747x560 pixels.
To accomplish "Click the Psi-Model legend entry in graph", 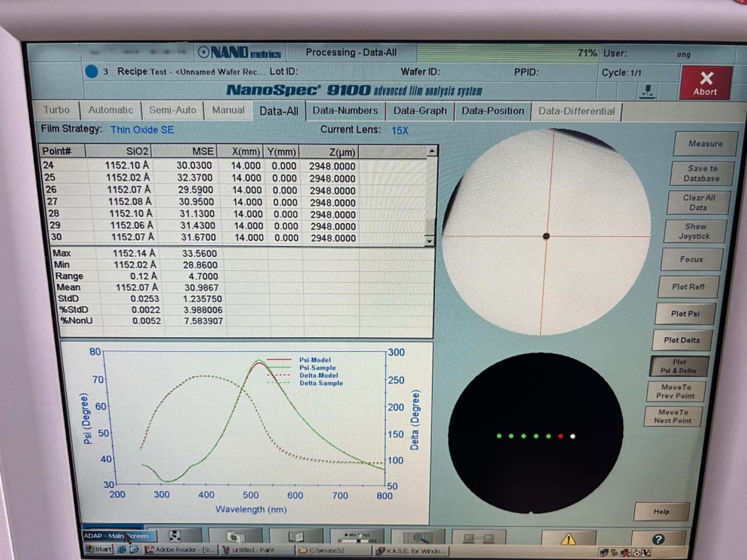I will tap(315, 360).
